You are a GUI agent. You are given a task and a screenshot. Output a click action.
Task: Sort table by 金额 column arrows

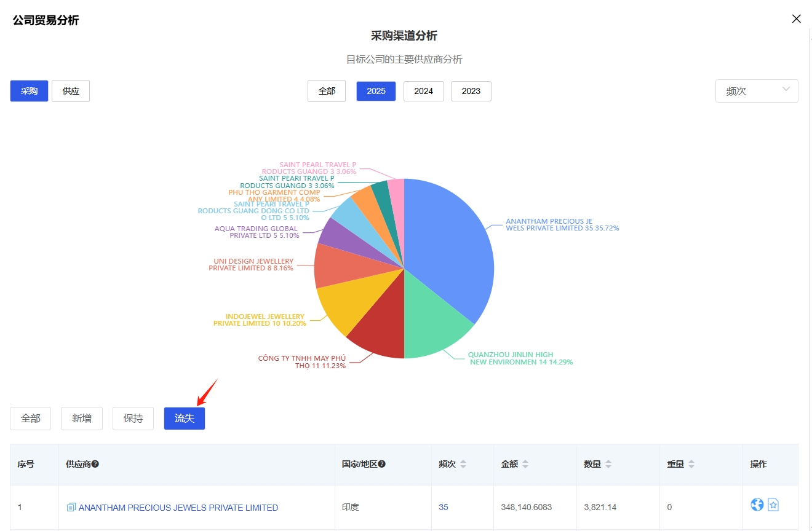525,465
